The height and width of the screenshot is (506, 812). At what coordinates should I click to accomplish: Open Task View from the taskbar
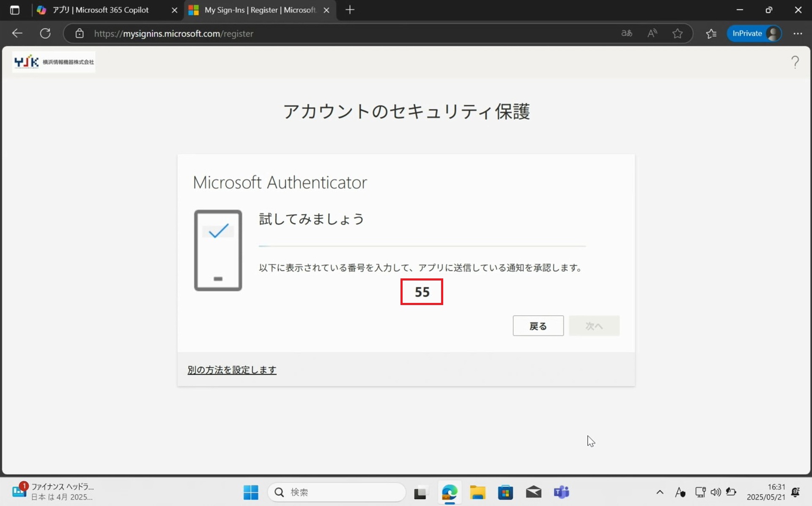click(420, 492)
